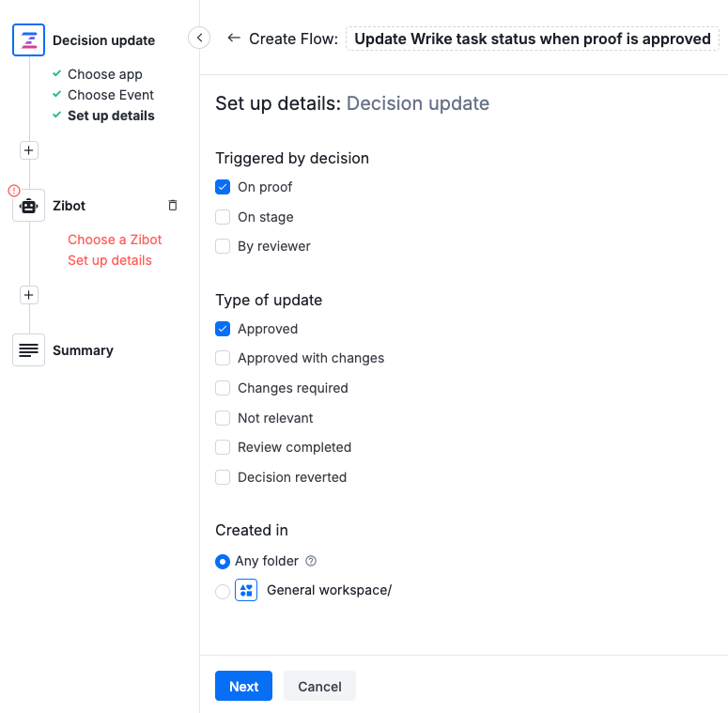This screenshot has width=728, height=713.
Task: Edit the flow name text field
Action: pos(532,39)
